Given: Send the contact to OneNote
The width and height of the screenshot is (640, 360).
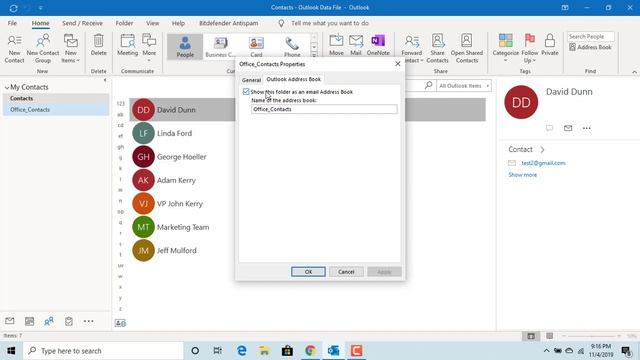Looking at the screenshot, I should point(378,45).
